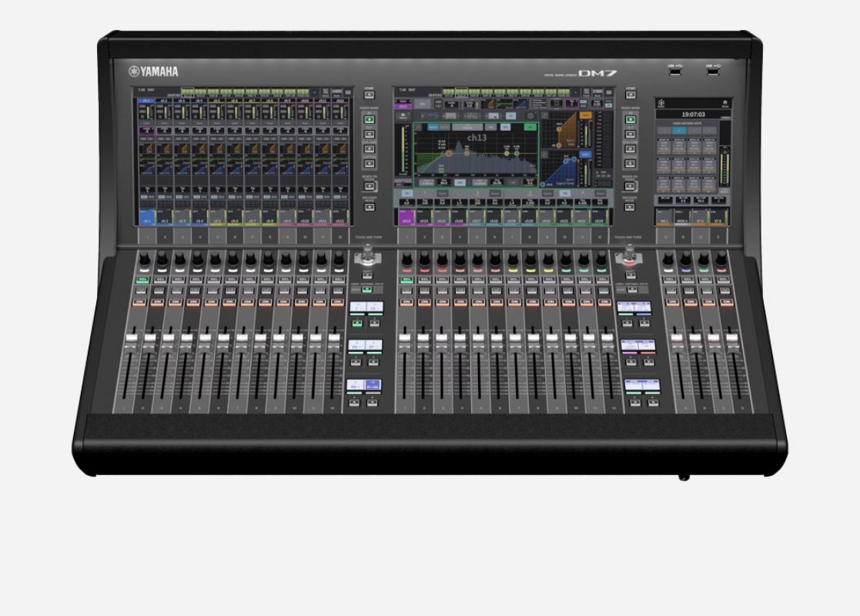Image resolution: width=860 pixels, height=616 pixels.
Task: Click blue-lit encoder knob in right fader bank
Action: click(x=685, y=260)
